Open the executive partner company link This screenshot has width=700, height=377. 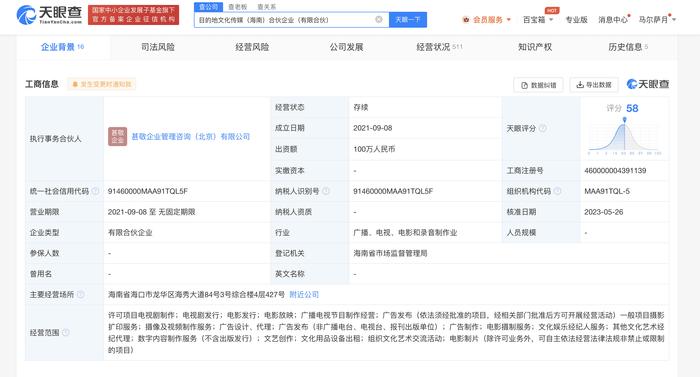pyautogui.click(x=191, y=137)
